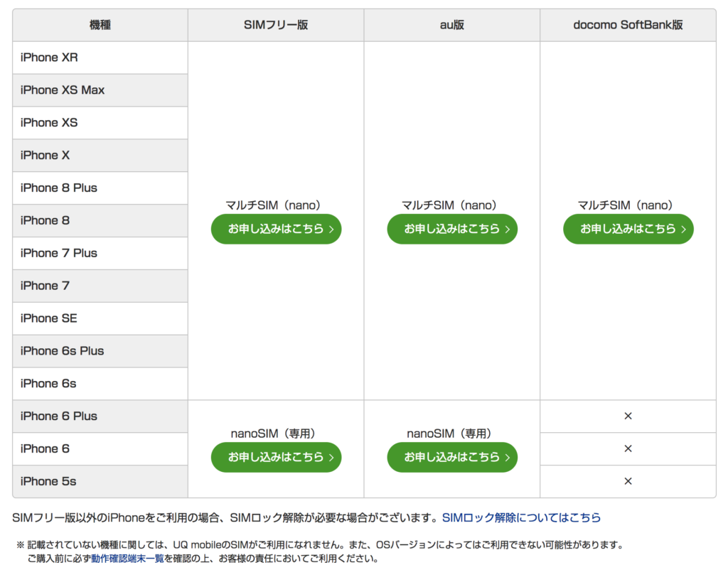Select the iPhone X row label
Viewport: 728px width, 565px height.
point(45,155)
